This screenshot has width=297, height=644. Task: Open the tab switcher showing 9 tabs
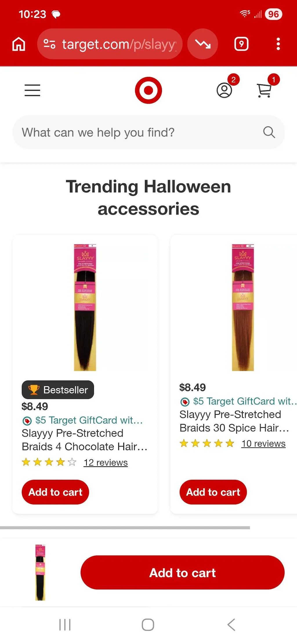(x=241, y=44)
